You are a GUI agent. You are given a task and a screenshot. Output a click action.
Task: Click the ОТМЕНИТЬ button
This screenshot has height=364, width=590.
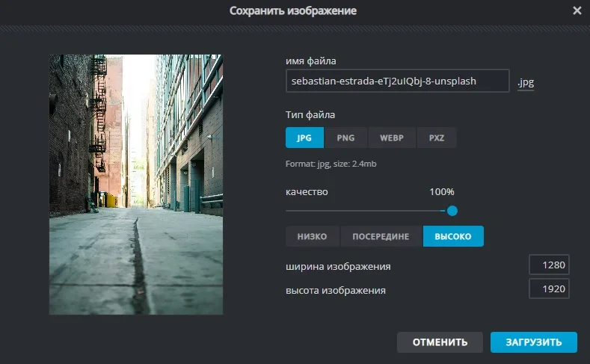coord(440,342)
